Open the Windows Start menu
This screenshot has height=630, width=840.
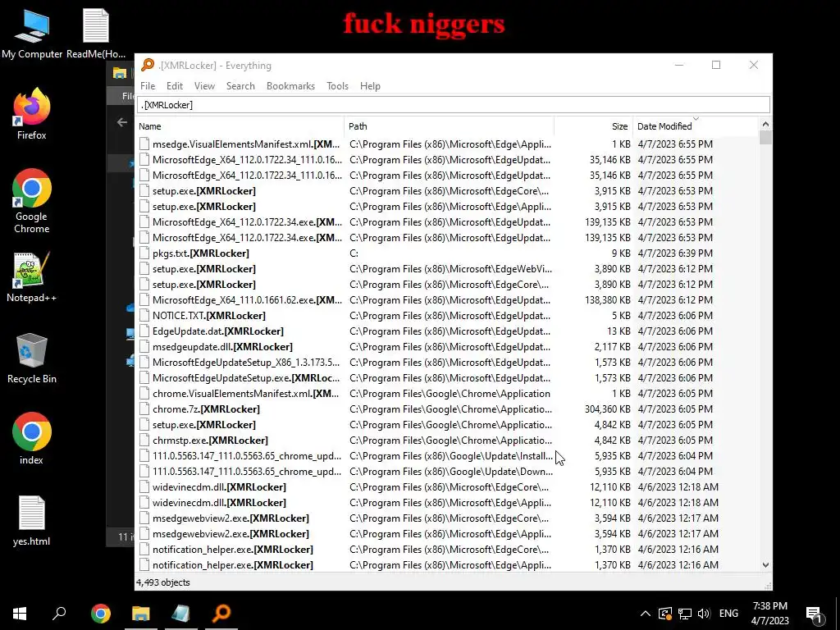coord(20,613)
